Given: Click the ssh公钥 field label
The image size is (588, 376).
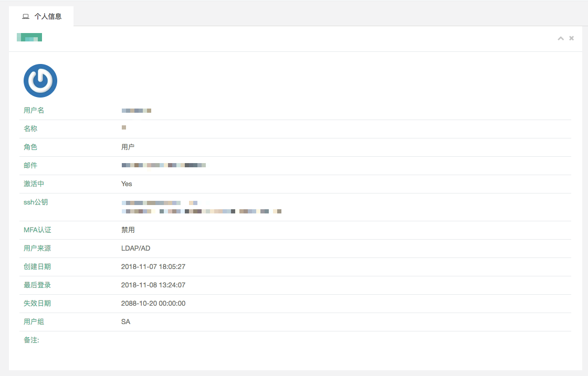Looking at the screenshot, I should tap(36, 202).
